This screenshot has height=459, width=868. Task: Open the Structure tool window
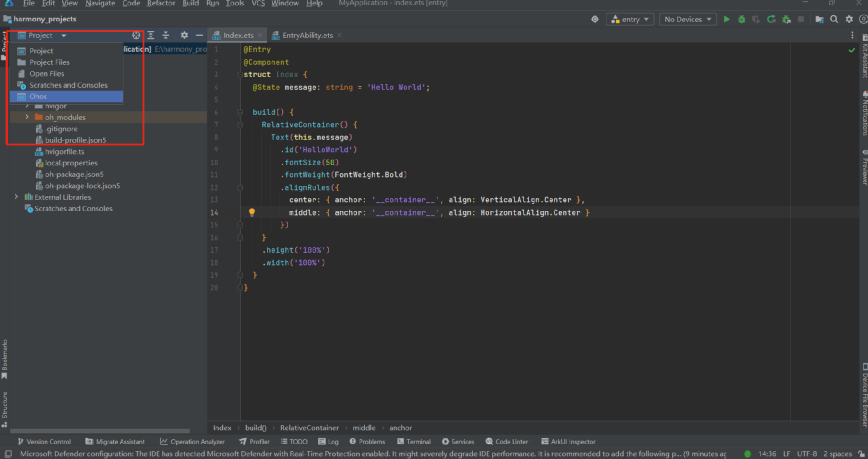point(5,409)
